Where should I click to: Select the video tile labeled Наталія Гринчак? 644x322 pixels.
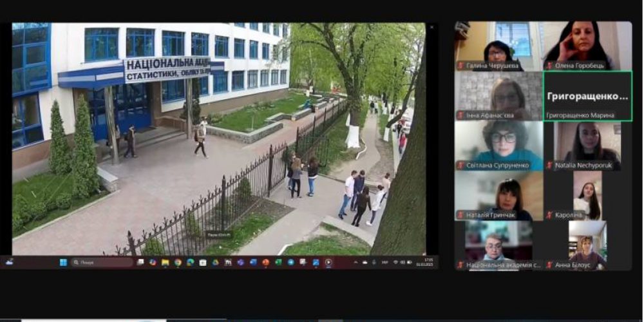(498, 195)
